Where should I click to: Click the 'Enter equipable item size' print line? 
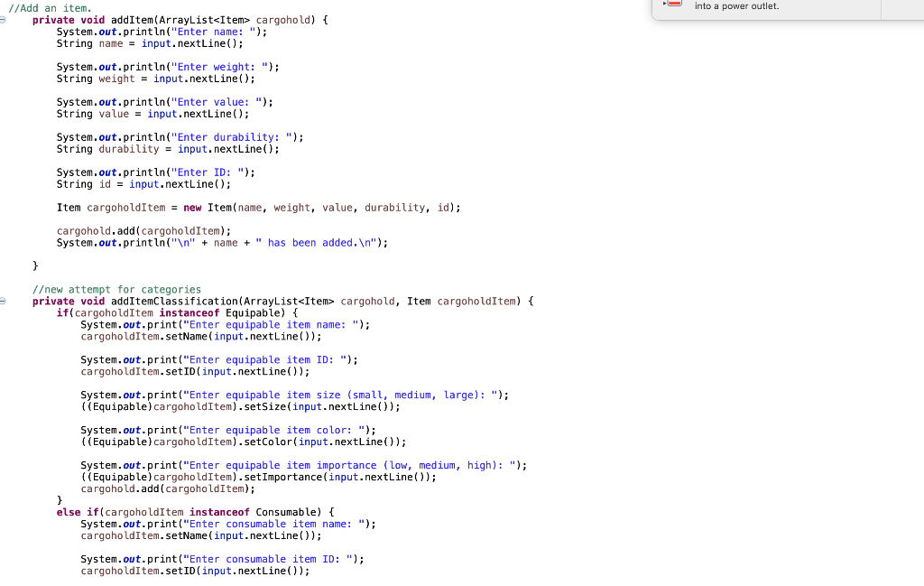(x=295, y=395)
